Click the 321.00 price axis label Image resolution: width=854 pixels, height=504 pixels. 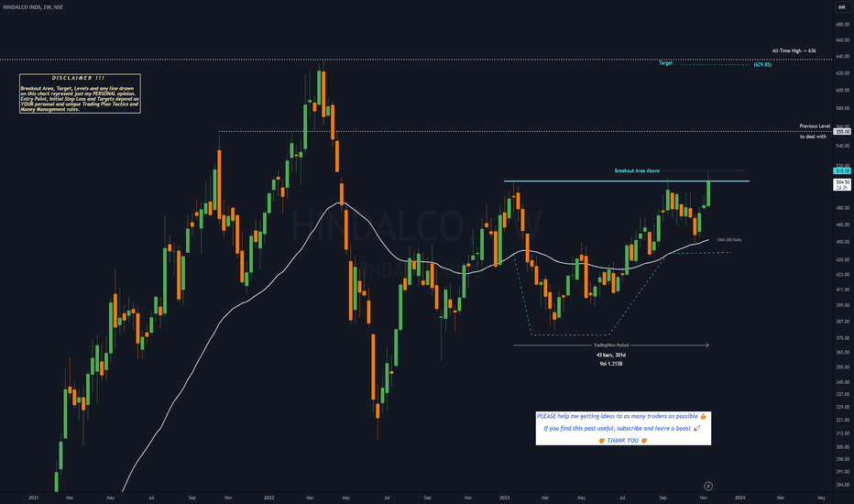(843, 420)
